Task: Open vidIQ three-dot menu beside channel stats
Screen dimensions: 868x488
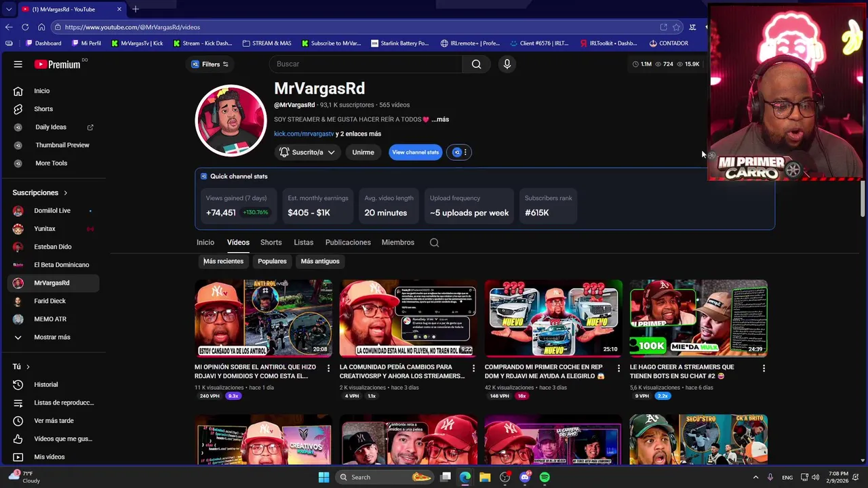Action: pyautogui.click(x=465, y=152)
